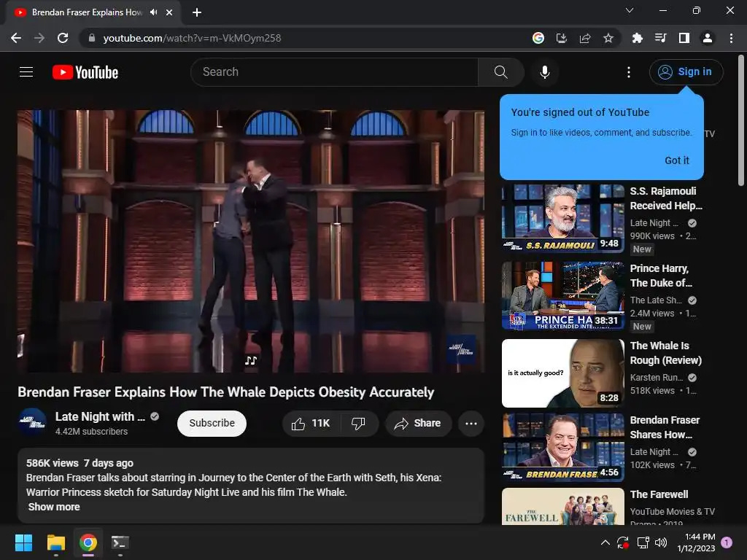
Task: Click Chrome icon in taskbar
Action: 88,542
